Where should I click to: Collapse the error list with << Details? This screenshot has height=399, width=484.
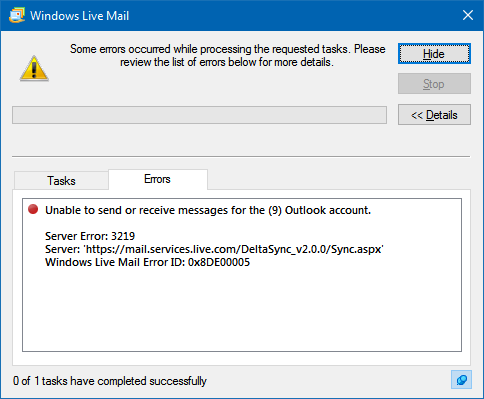point(434,115)
